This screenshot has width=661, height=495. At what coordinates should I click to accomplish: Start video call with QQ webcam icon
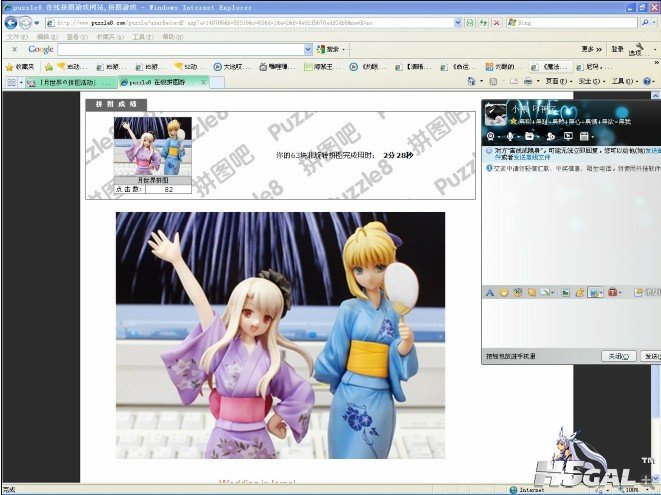coord(491,136)
